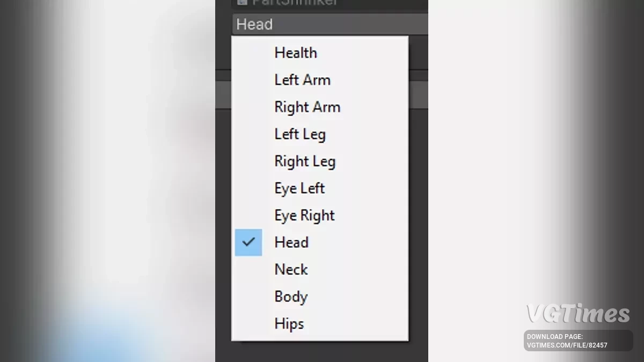The width and height of the screenshot is (644, 362).
Task: Select the checked Head menu entry
Action: pos(291,242)
